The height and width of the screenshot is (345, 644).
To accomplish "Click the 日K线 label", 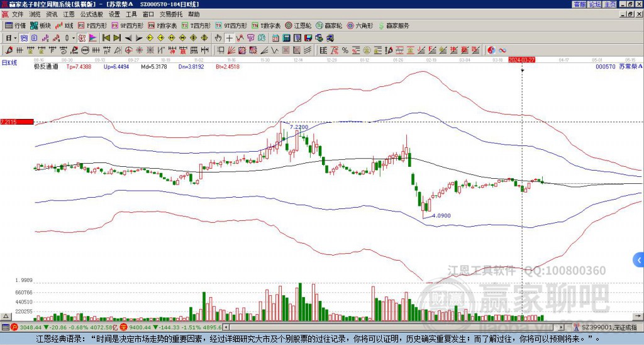I will [x=9, y=62].
